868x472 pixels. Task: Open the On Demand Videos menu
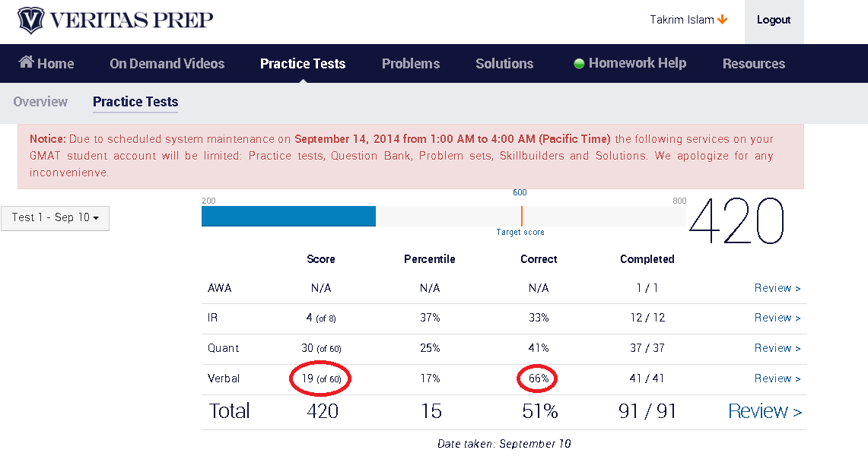[x=167, y=64]
